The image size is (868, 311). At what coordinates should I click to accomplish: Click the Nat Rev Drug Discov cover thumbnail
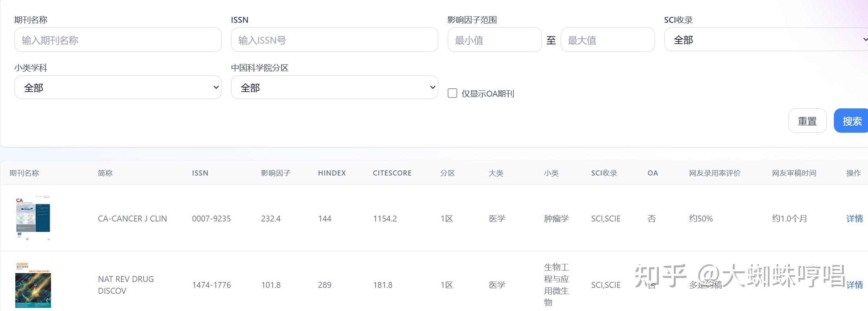pos(33,285)
